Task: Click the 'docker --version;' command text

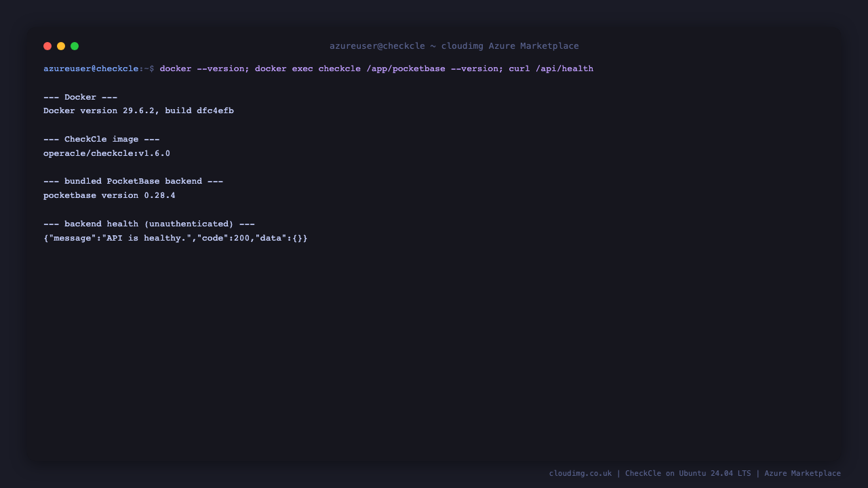Action: coord(205,68)
